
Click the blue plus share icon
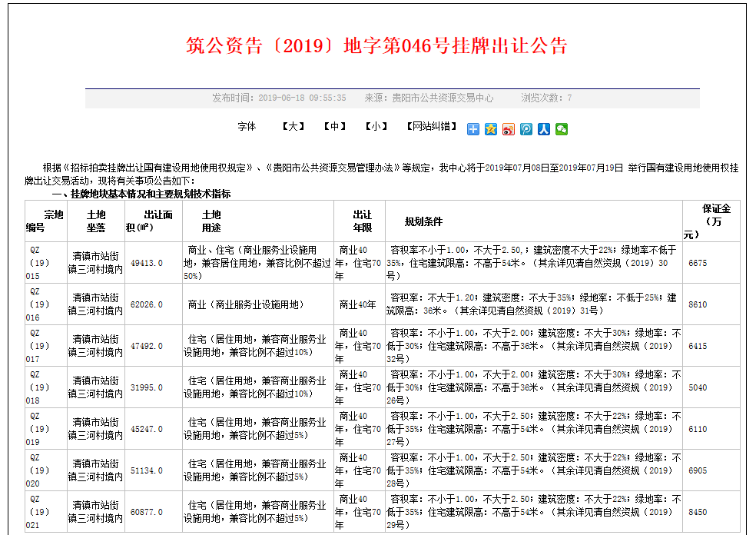473,129
